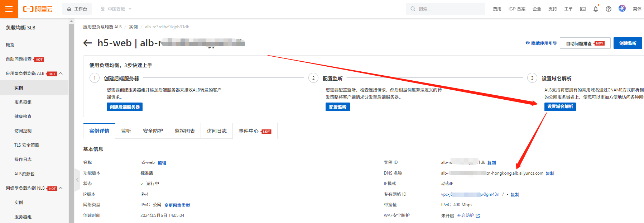The width and height of the screenshot is (644, 223).
Task: Click the external link icon after 开启防护
Action: pos(478,215)
